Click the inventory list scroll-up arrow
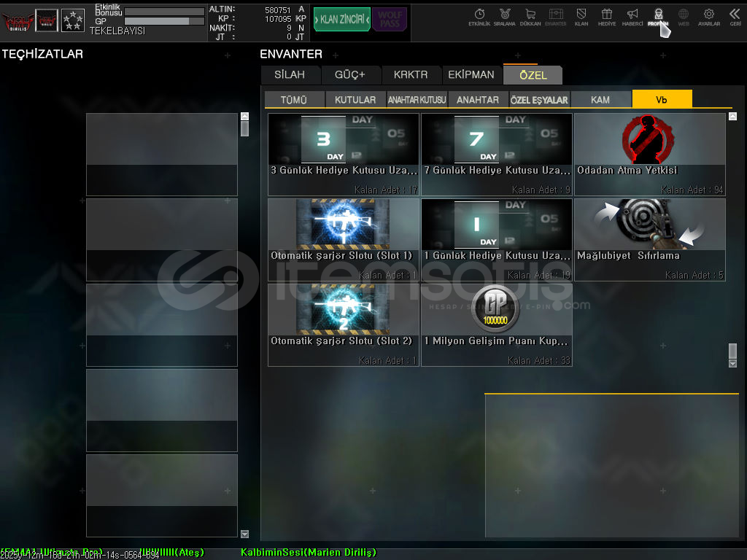747x560 pixels. (x=732, y=117)
